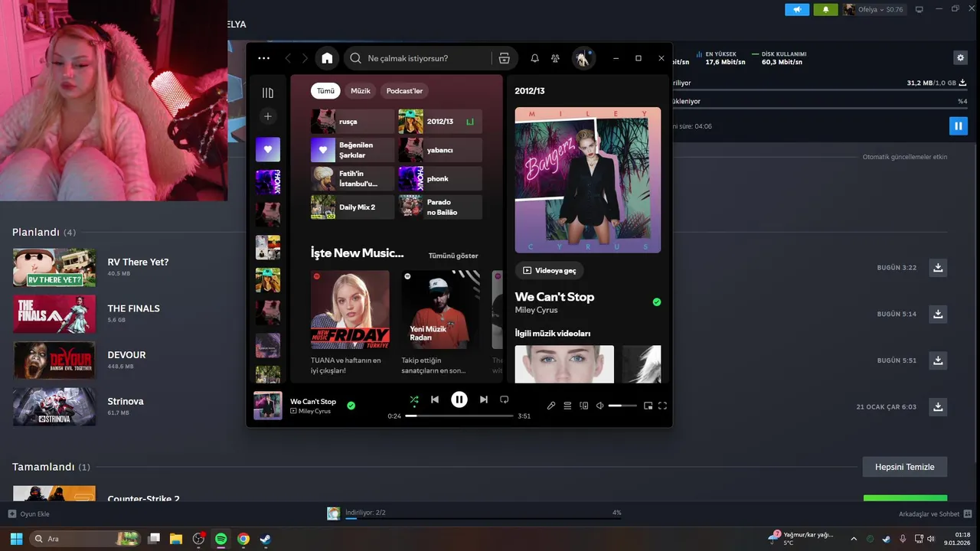The height and width of the screenshot is (551, 980).
Task: Open connect to a device icon
Action: pos(583,406)
